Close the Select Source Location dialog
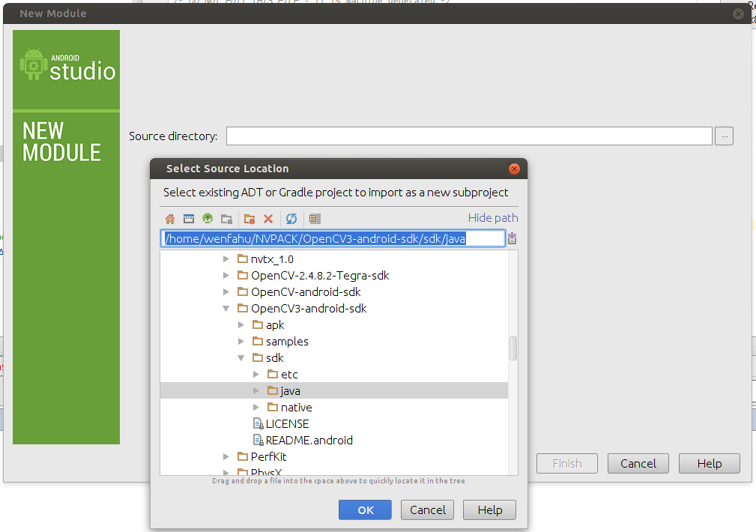756x532 pixels. pos(514,169)
